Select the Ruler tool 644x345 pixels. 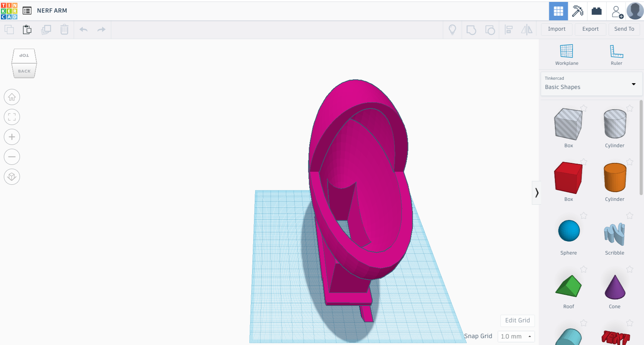(x=616, y=54)
